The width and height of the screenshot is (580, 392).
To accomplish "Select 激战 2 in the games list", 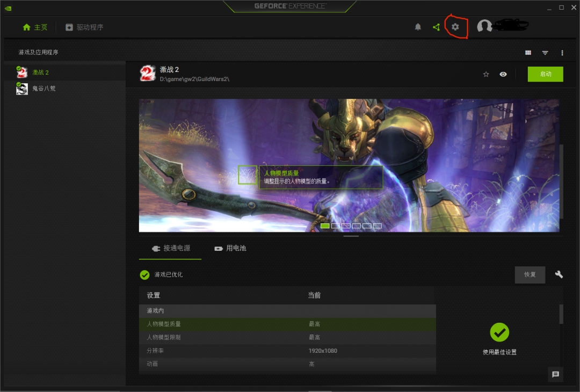I will coord(65,72).
